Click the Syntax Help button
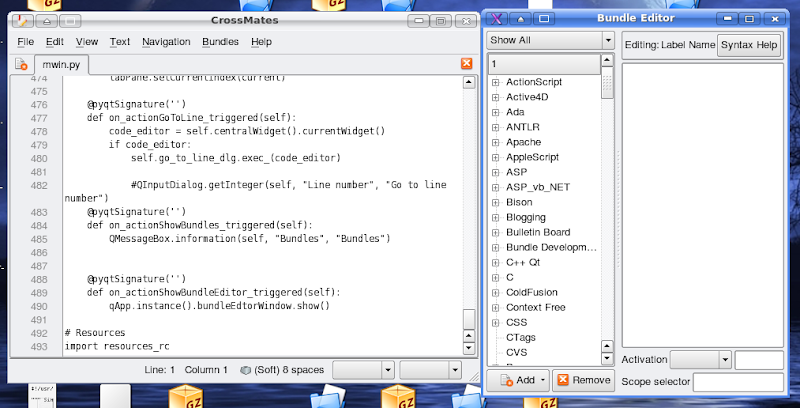The image size is (800, 408). pyautogui.click(x=748, y=45)
